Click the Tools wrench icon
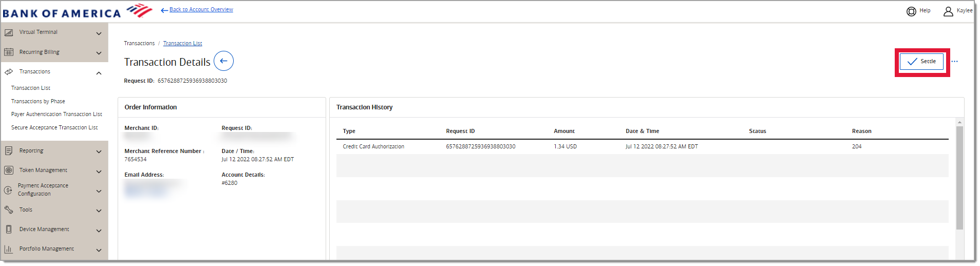 point(9,210)
